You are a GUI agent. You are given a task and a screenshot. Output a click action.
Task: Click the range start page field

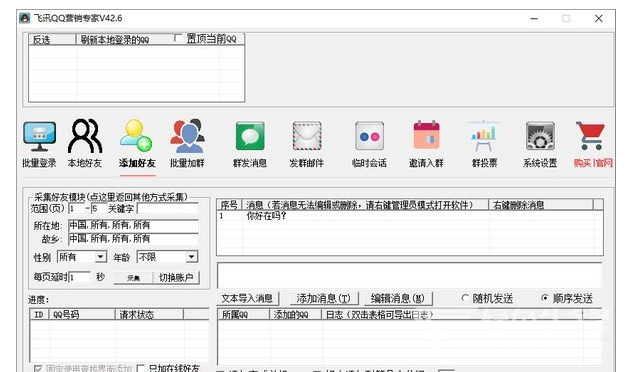[x=77, y=208]
